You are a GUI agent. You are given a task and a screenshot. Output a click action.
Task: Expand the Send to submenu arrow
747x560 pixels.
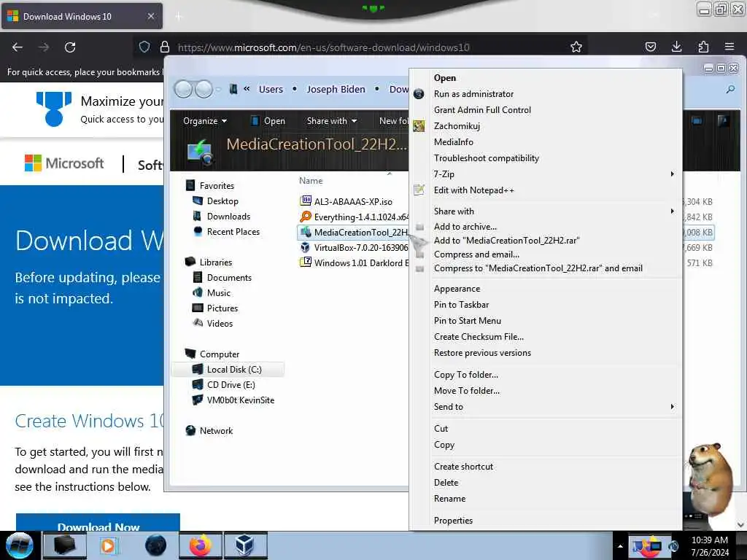coord(672,407)
